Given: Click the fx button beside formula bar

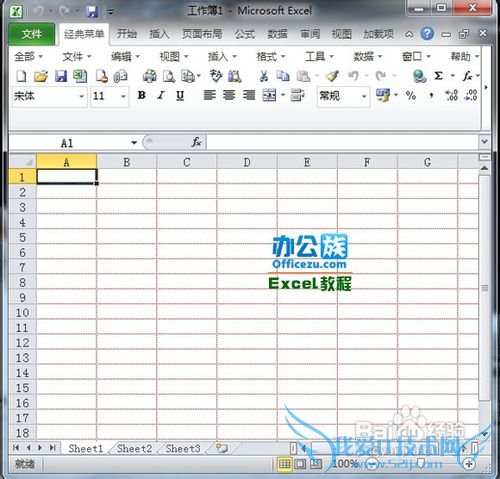Looking at the screenshot, I should click(196, 142).
